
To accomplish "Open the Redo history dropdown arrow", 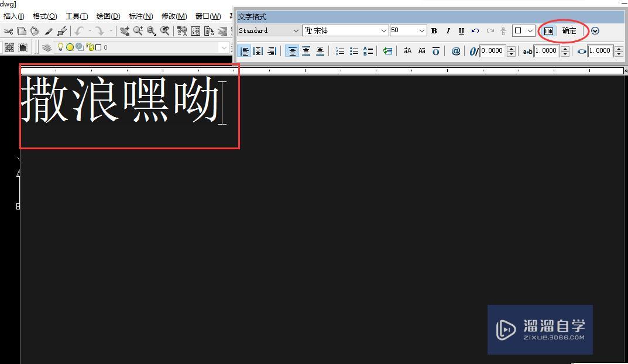I will click(x=111, y=31).
